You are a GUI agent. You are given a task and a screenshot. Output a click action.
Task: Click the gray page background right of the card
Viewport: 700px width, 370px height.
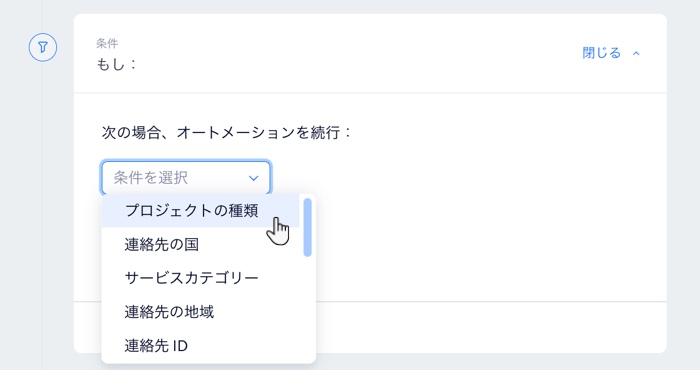point(683,179)
